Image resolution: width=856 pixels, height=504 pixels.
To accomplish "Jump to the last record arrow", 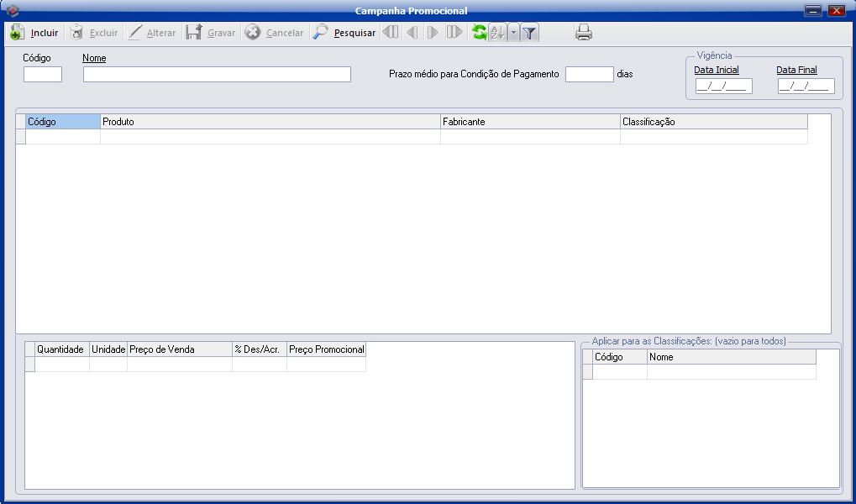I will (454, 33).
